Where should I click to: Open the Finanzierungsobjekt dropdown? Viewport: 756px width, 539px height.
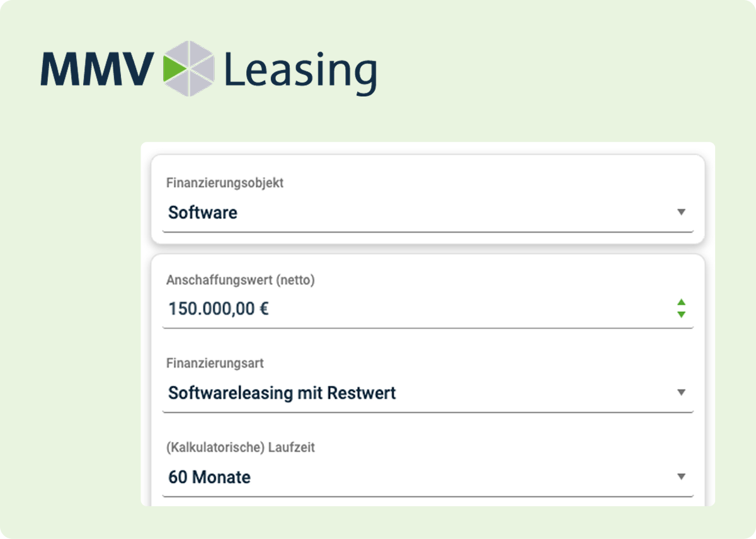coord(682,212)
